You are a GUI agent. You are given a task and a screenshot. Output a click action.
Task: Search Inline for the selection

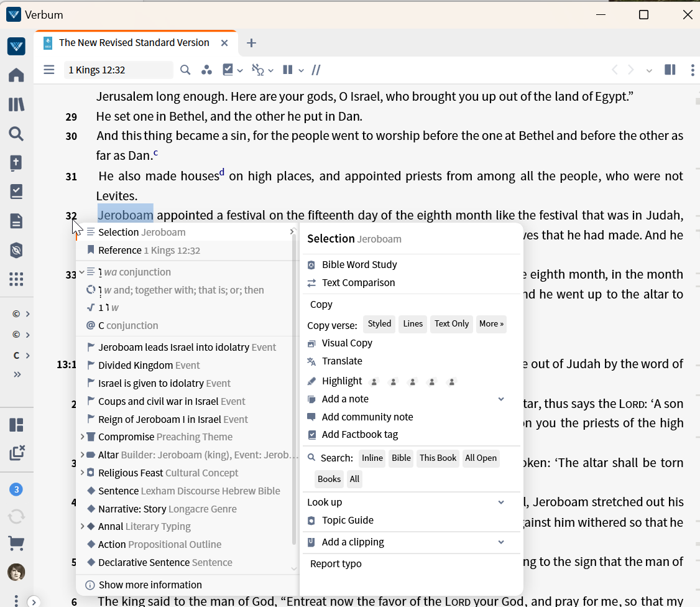click(372, 458)
